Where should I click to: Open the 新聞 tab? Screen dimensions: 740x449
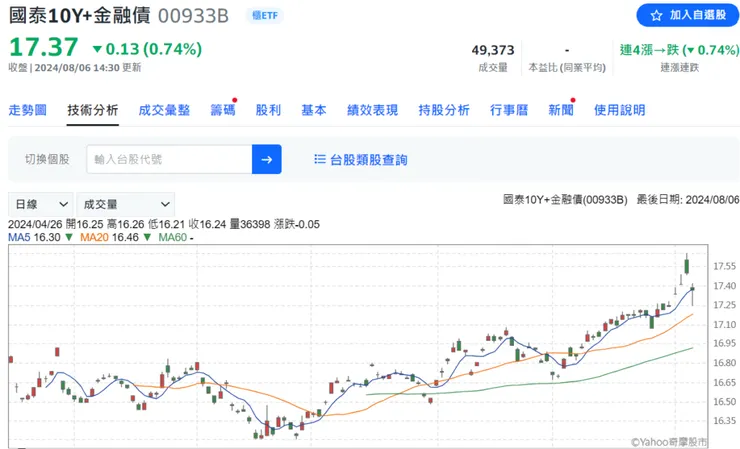pyautogui.click(x=561, y=110)
